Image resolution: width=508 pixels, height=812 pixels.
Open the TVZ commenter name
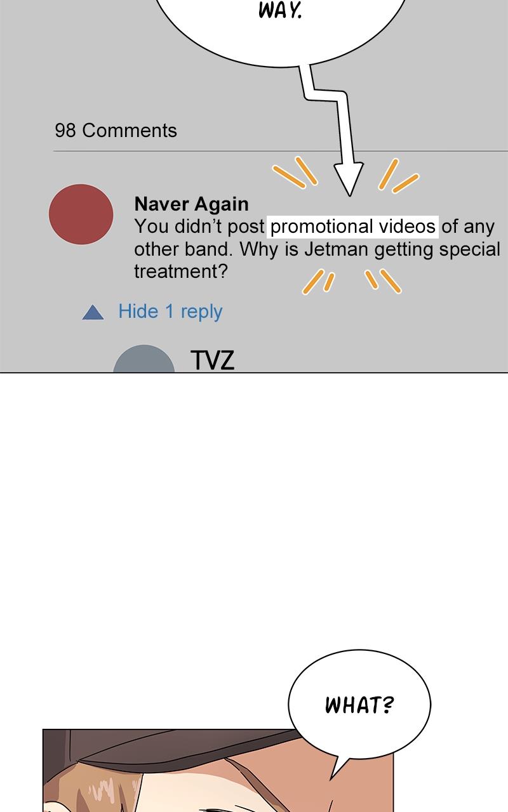(x=212, y=360)
